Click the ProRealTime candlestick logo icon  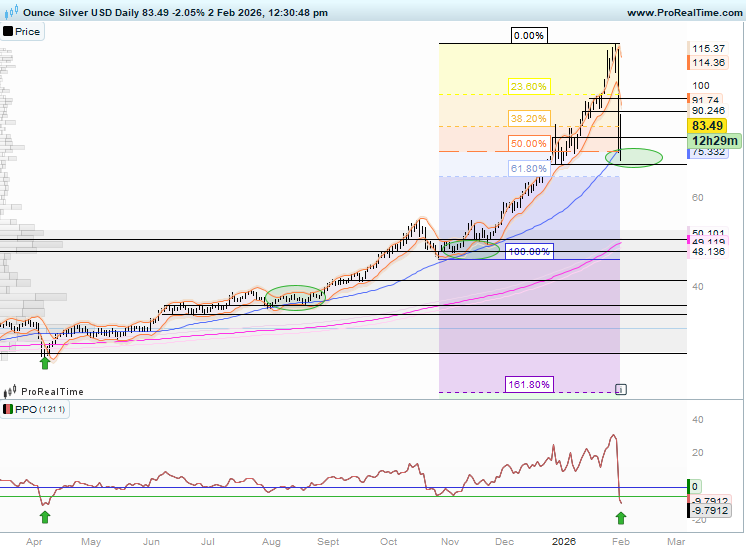click(x=10, y=392)
